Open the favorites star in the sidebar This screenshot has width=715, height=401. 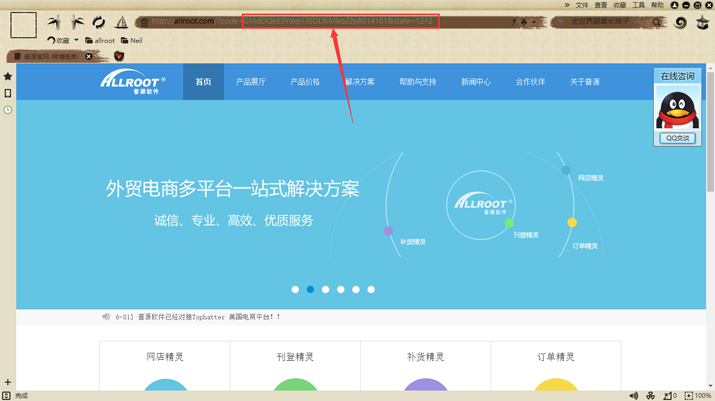8,76
